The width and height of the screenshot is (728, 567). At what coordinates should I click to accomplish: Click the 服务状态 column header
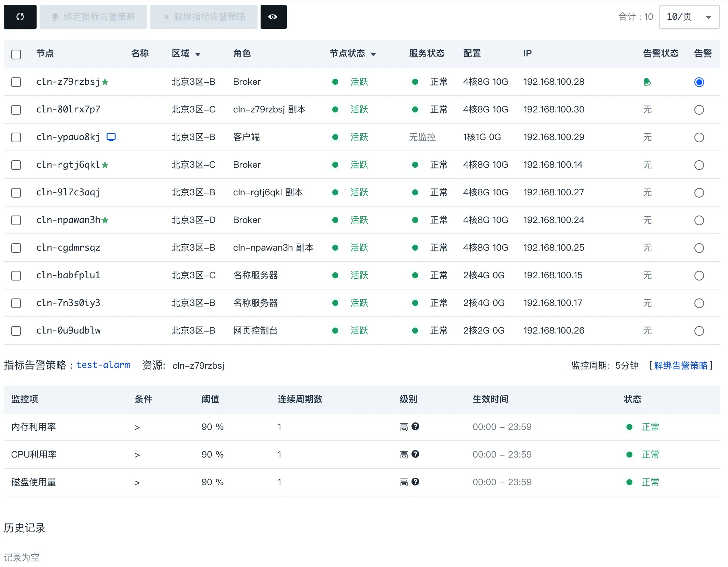427,53
